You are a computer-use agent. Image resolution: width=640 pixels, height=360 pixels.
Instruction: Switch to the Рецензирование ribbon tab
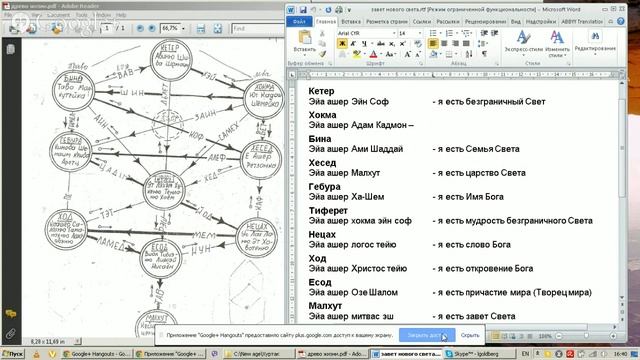tap(485, 22)
